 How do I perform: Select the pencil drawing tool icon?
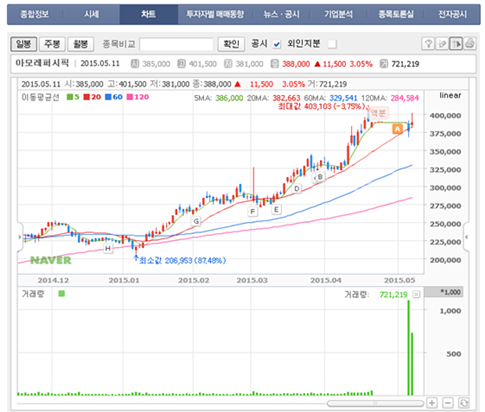click(442, 44)
